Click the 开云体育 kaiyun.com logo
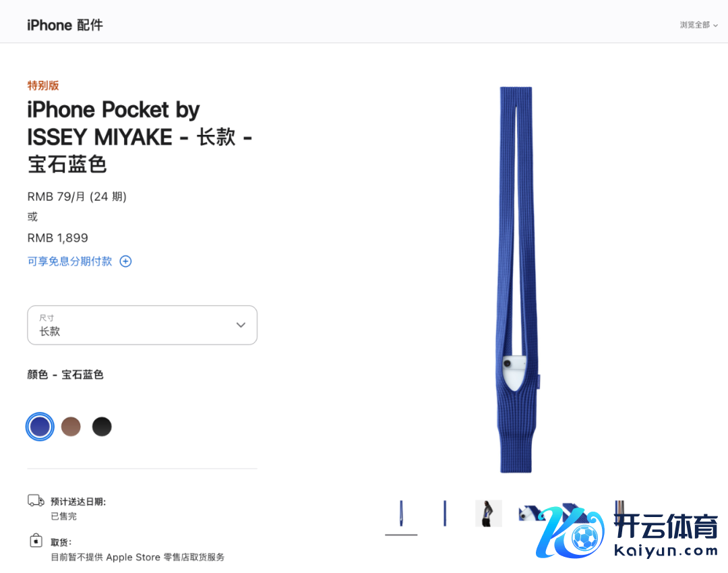The width and height of the screenshot is (728, 573). (x=627, y=532)
